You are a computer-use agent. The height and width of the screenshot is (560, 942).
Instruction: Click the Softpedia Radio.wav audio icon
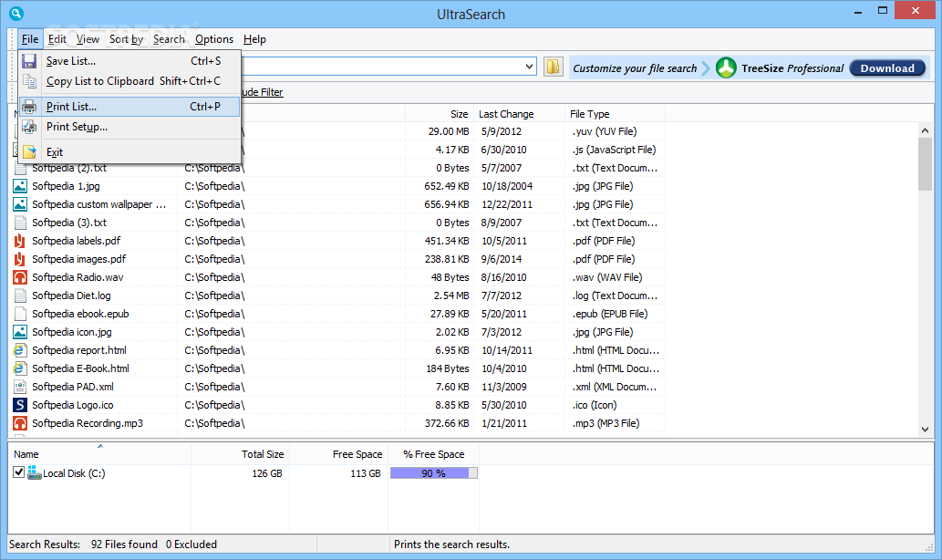[20, 277]
